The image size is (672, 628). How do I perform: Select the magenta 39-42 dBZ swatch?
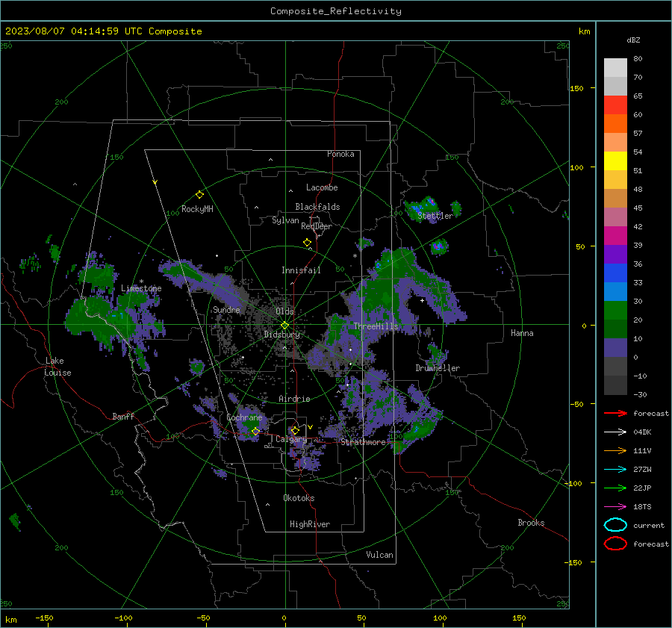615,235
